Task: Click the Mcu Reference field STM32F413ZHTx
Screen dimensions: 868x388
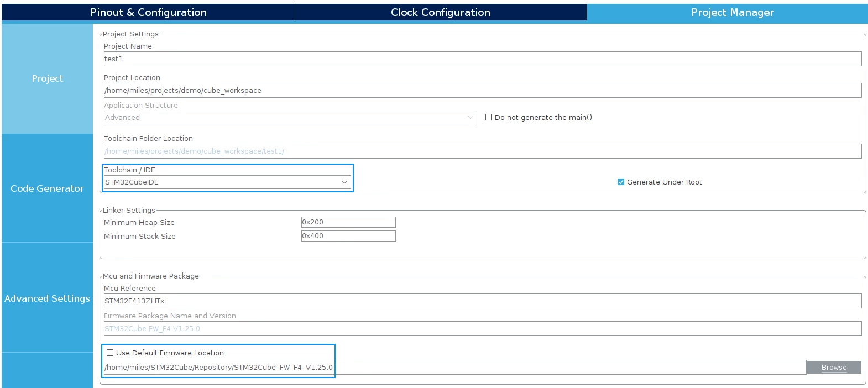Action: (x=483, y=301)
